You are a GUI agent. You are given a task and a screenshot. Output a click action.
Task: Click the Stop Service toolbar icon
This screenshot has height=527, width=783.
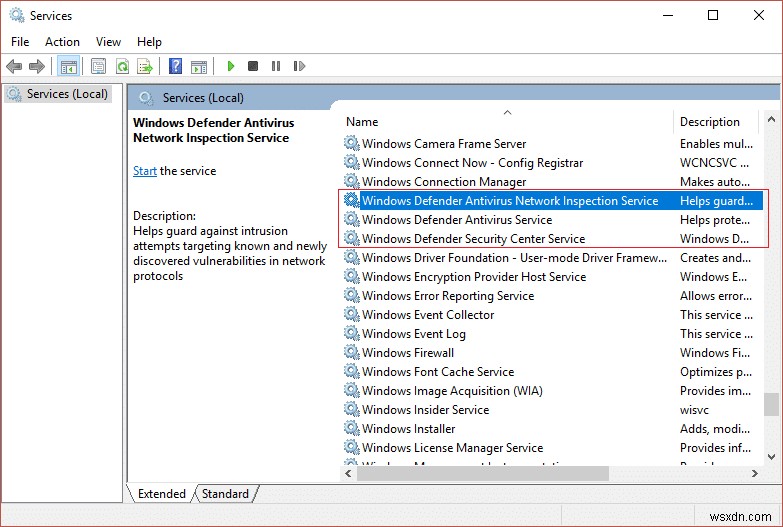tap(253, 66)
